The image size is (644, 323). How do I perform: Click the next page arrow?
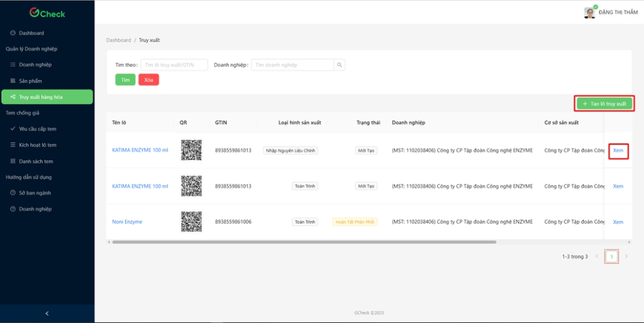point(627,257)
